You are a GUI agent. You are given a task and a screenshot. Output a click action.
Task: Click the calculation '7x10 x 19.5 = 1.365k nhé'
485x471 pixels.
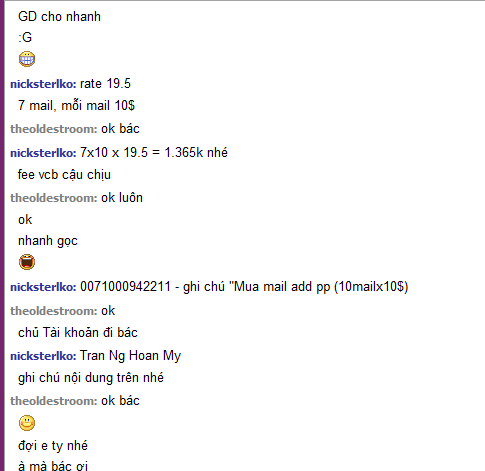154,153
